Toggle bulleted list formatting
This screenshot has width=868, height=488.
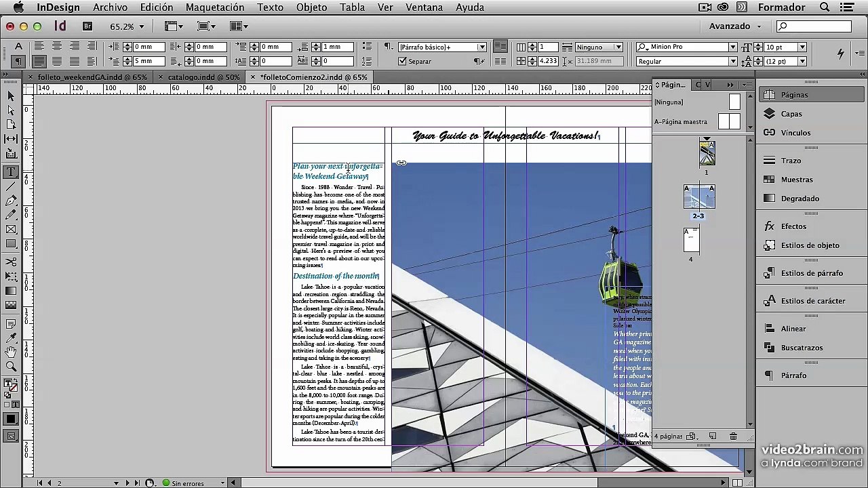point(367,47)
